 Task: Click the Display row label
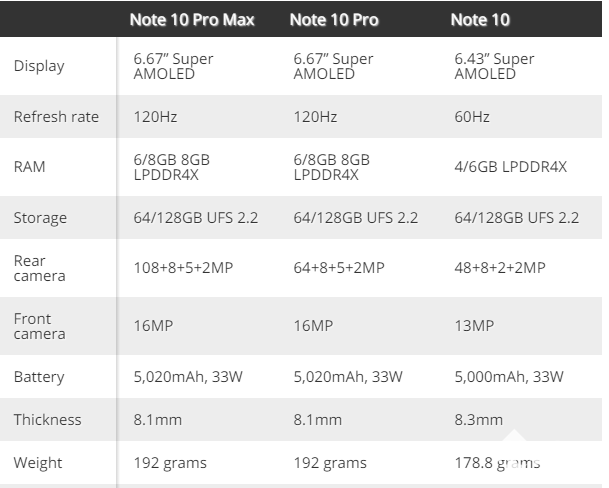(39, 66)
